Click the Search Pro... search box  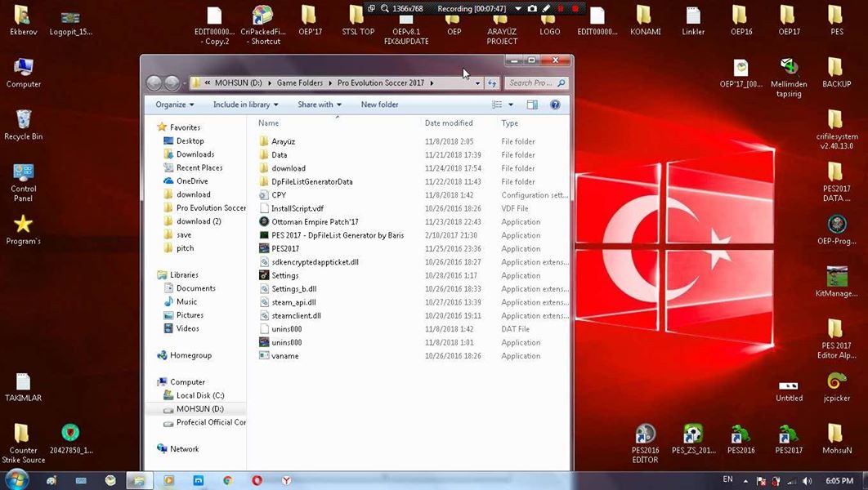pyautogui.click(x=535, y=83)
